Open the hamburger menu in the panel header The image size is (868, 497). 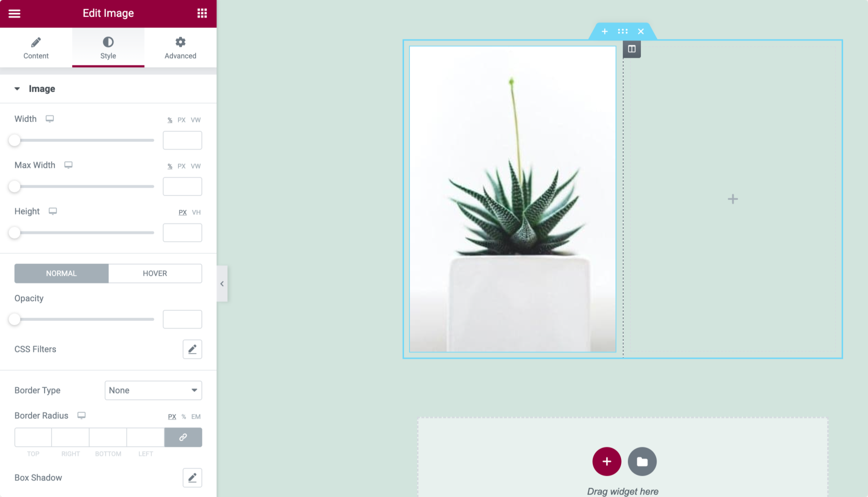(x=15, y=14)
